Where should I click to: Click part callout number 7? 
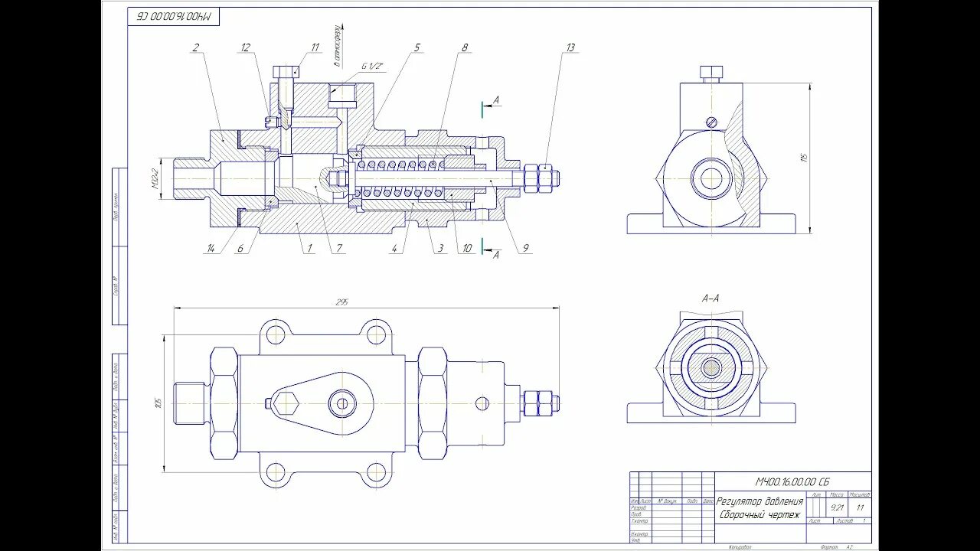[340, 248]
